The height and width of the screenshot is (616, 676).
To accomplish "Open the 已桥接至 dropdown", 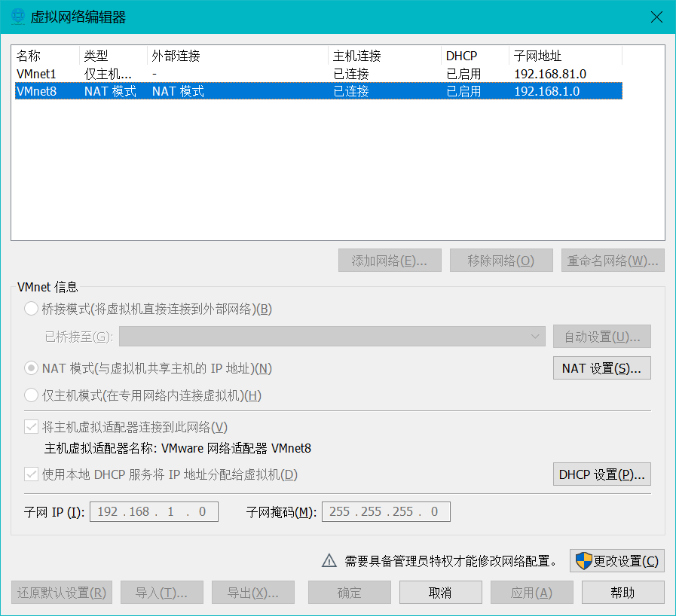I will [332, 337].
